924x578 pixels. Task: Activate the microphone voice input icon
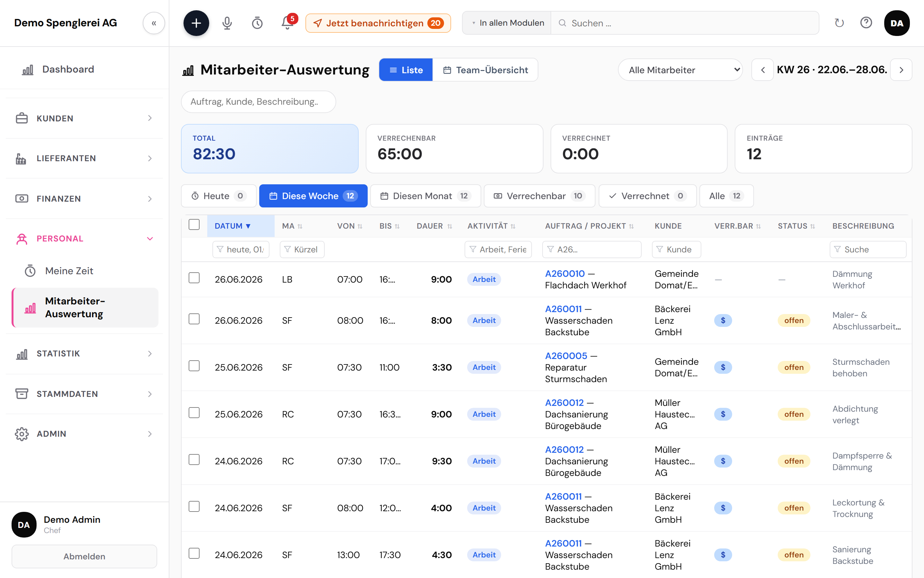click(x=227, y=23)
